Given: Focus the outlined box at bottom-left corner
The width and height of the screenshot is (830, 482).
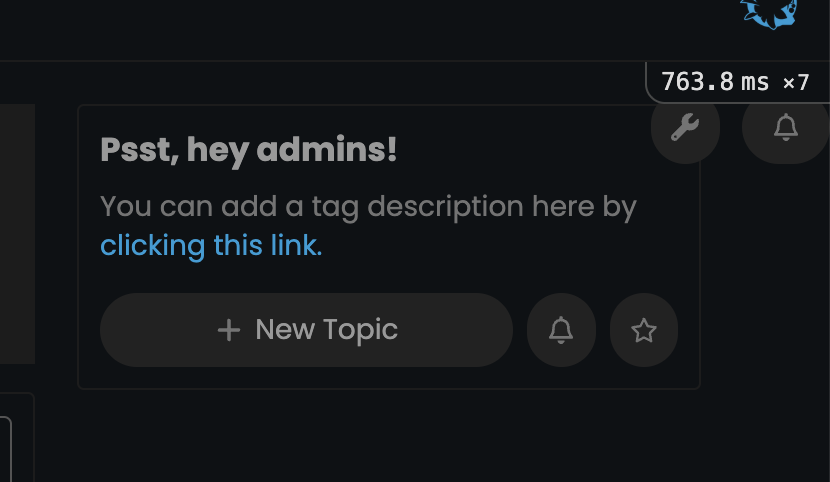Looking at the screenshot, I should click(5, 449).
